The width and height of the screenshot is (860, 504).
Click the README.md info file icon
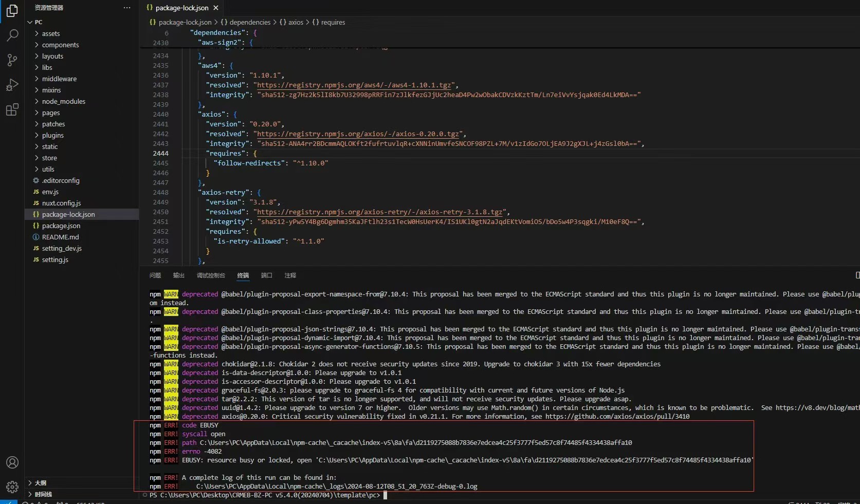[x=36, y=237]
